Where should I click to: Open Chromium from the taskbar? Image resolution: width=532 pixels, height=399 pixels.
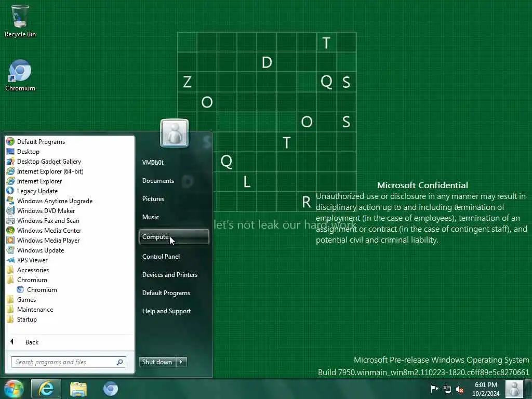[x=111, y=389]
